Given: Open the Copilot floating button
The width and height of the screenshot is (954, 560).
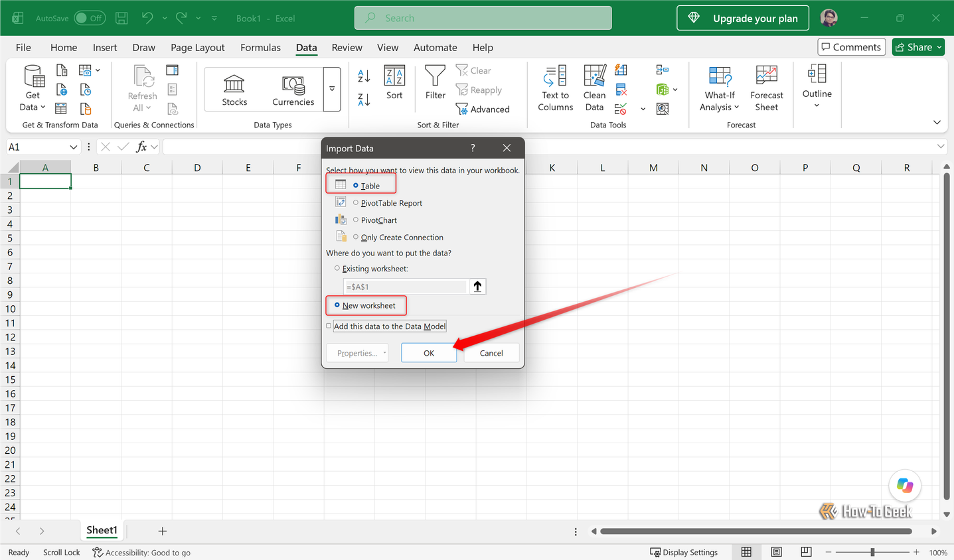Looking at the screenshot, I should coord(904,485).
